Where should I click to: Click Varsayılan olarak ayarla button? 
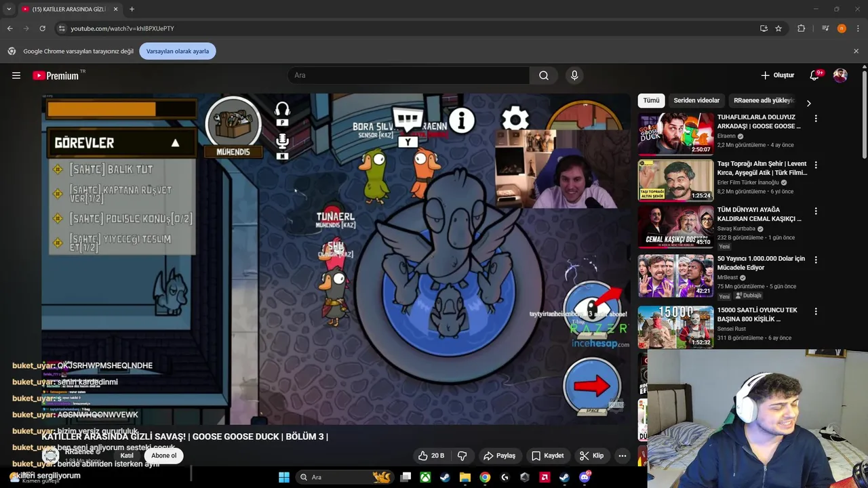178,51
